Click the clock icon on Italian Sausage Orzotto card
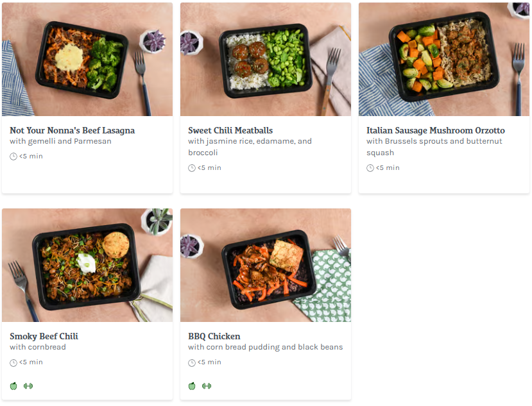The width and height of the screenshot is (532, 406). (x=370, y=168)
